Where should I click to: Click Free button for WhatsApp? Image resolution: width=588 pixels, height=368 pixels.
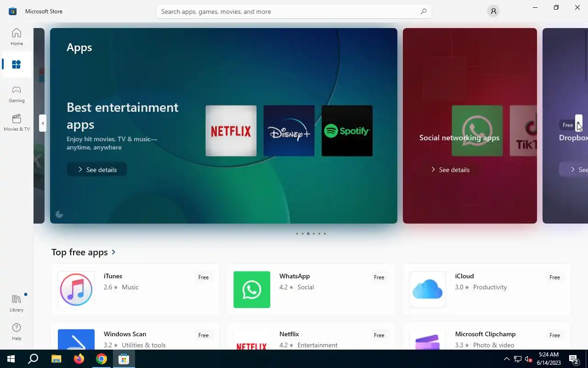379,277
